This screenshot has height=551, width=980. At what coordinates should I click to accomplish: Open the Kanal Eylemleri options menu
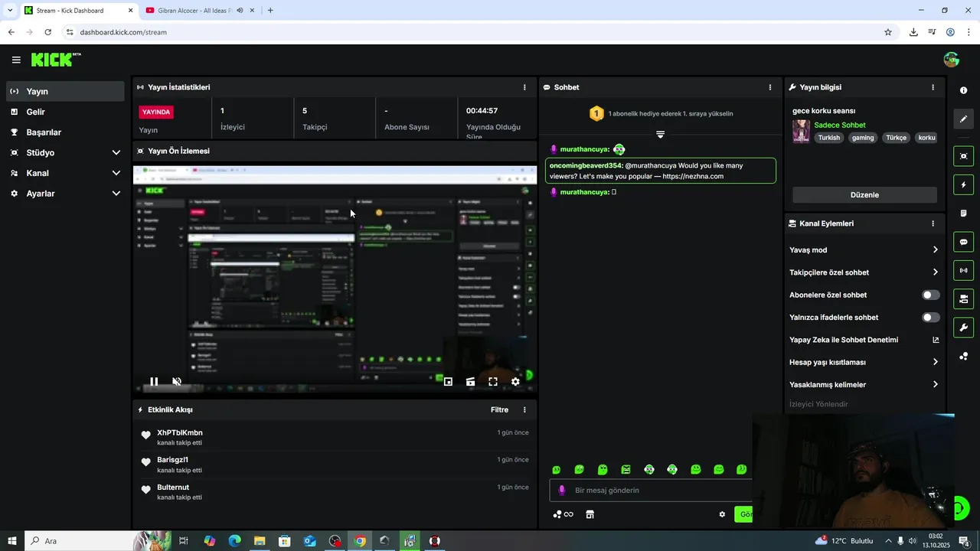pyautogui.click(x=933, y=223)
